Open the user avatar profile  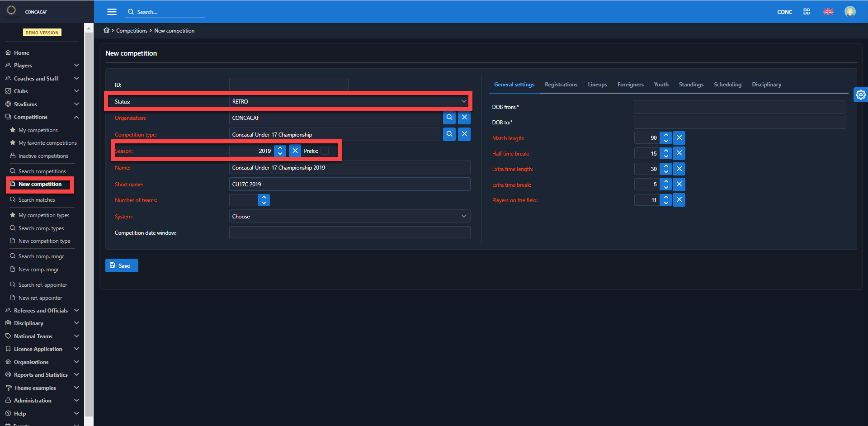pos(850,12)
